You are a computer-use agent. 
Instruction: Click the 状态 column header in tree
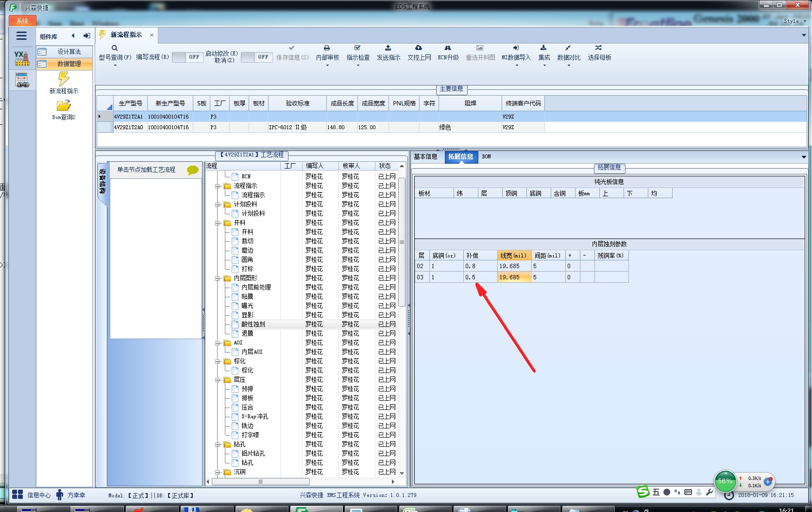(386, 166)
